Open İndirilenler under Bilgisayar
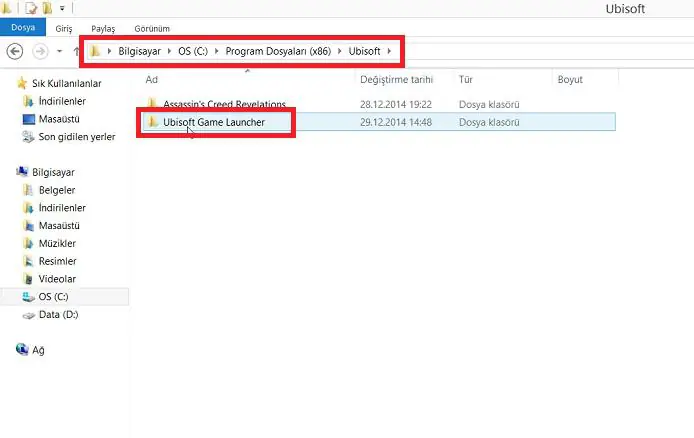Viewport: 694px width, 438px height. 62,207
